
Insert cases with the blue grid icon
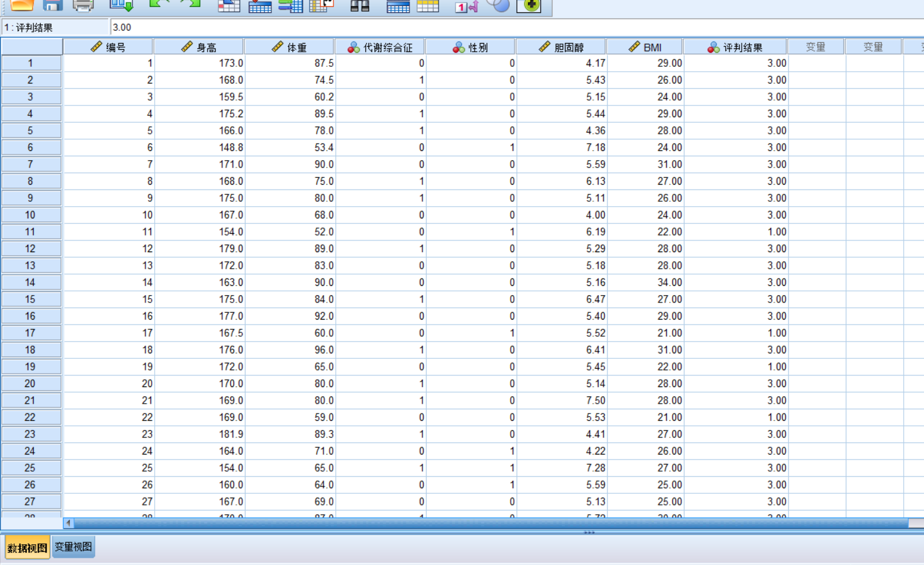coord(398,6)
